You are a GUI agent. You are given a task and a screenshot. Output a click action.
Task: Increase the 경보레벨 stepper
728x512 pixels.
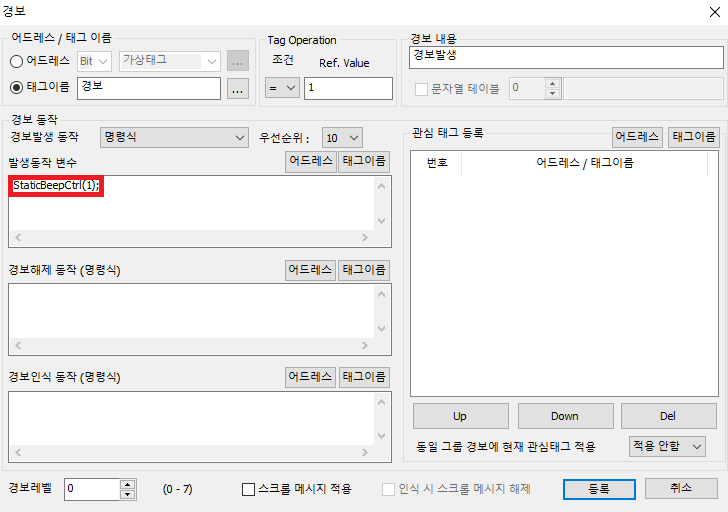(128, 484)
